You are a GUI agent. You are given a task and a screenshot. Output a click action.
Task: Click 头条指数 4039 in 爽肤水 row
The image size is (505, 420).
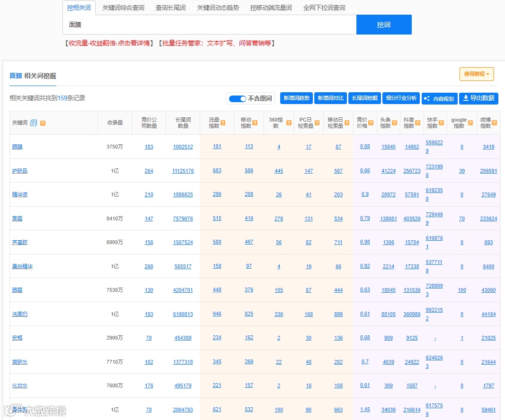(389, 362)
